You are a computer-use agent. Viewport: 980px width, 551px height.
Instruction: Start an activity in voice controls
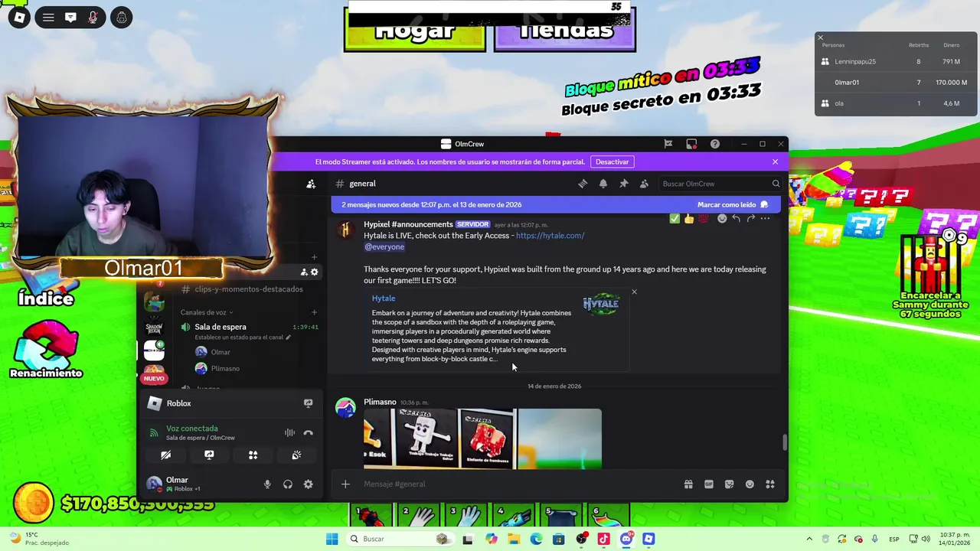click(253, 455)
